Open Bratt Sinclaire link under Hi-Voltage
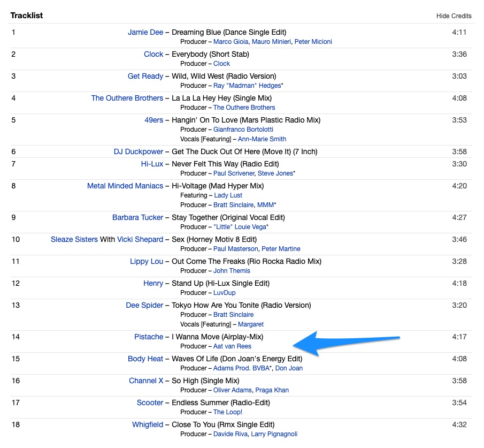The height and width of the screenshot is (448, 484). pyautogui.click(x=233, y=205)
